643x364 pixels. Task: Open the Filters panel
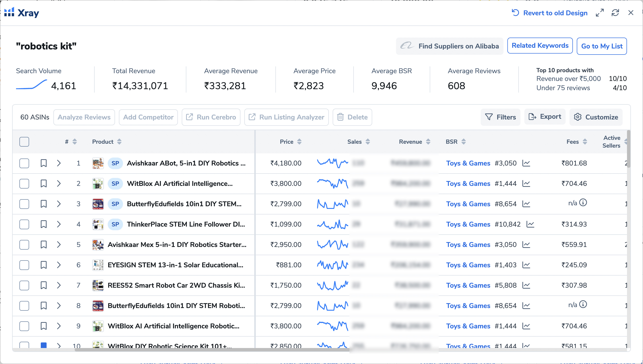click(x=500, y=117)
